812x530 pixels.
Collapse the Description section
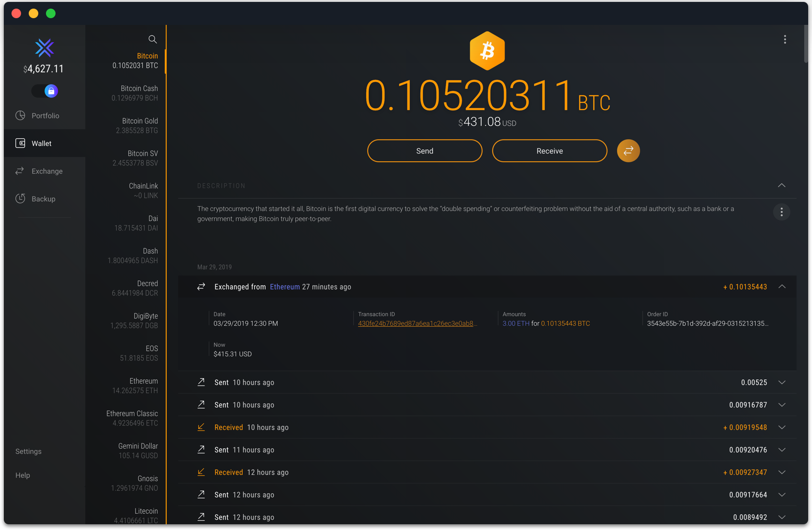(781, 186)
